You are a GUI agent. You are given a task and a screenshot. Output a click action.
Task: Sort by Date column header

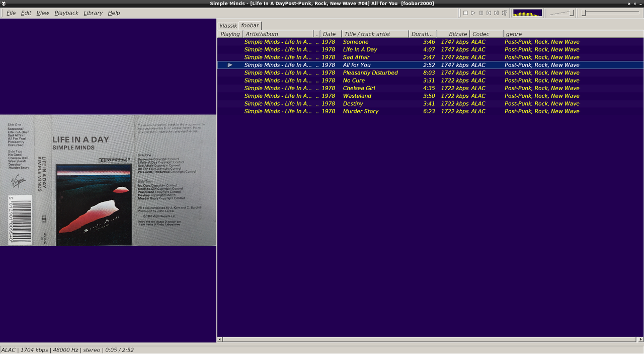click(x=331, y=34)
